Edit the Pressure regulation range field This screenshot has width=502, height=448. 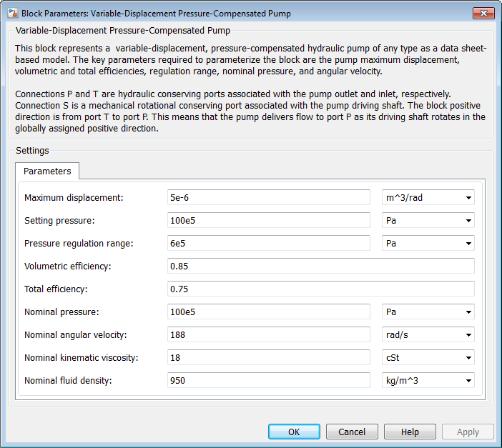(268, 244)
